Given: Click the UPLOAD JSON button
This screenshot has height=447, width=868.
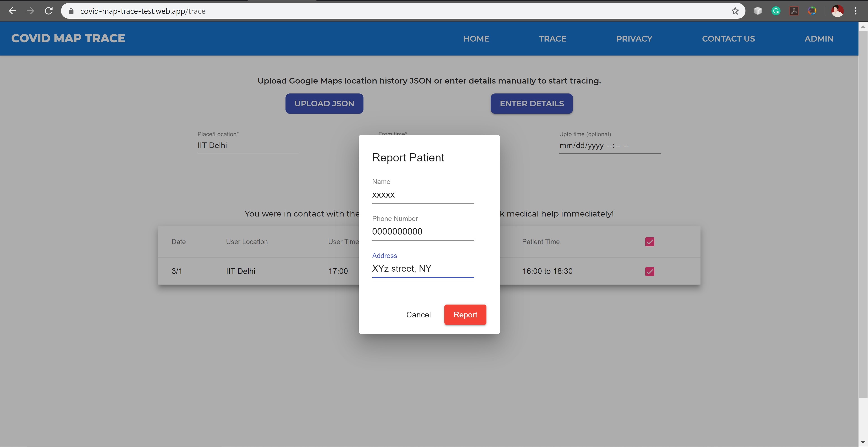Looking at the screenshot, I should pyautogui.click(x=324, y=104).
